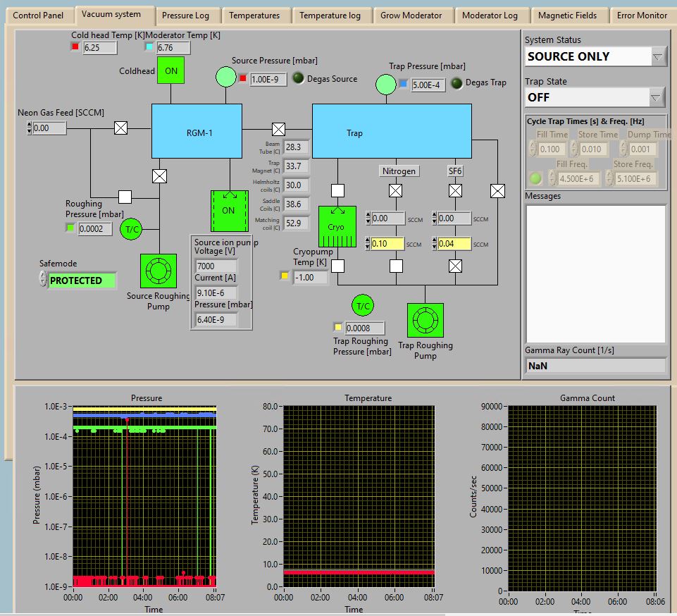Click the red Cold head Temp color swatch
This screenshot has height=616, width=677.
tap(75, 47)
